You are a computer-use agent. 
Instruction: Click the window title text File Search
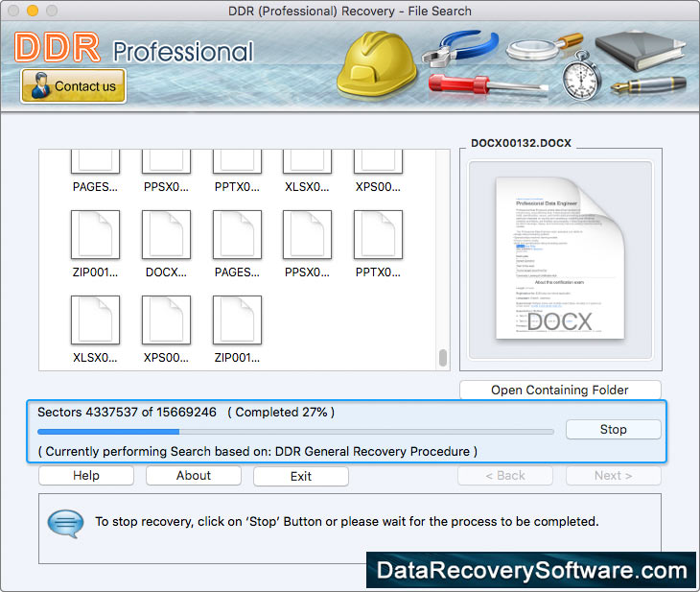coord(440,11)
